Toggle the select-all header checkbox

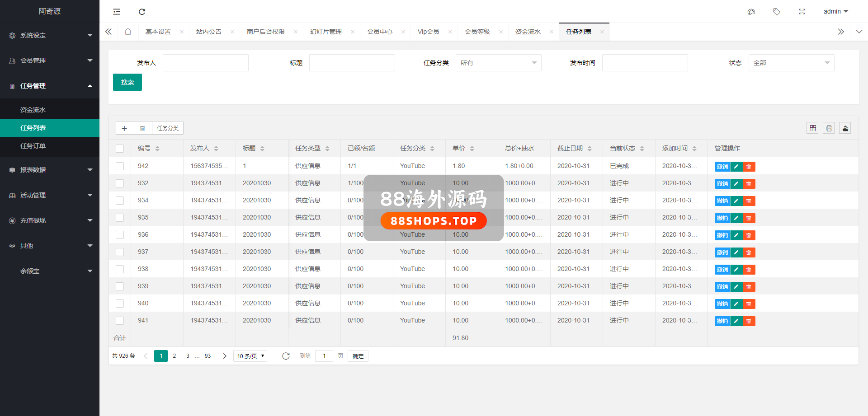pyautogui.click(x=120, y=149)
